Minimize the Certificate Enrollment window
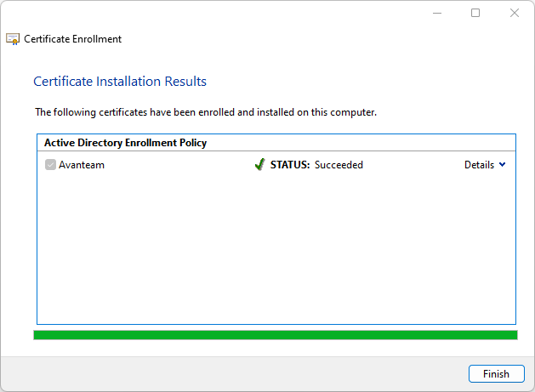This screenshot has height=392, width=535. 437,13
